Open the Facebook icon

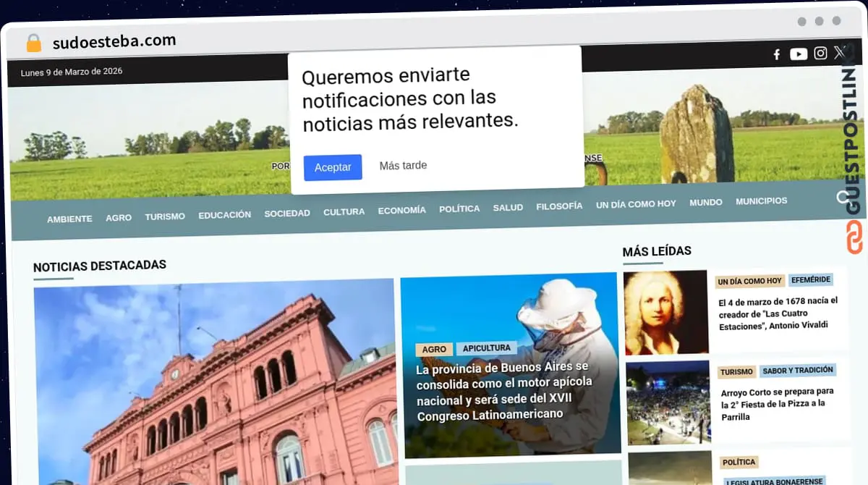tap(776, 54)
